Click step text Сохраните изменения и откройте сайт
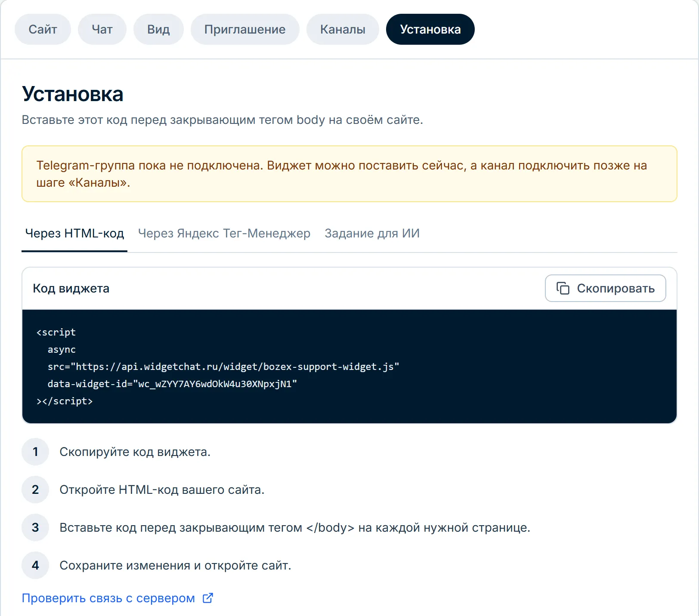This screenshot has height=616, width=699. pos(175,565)
